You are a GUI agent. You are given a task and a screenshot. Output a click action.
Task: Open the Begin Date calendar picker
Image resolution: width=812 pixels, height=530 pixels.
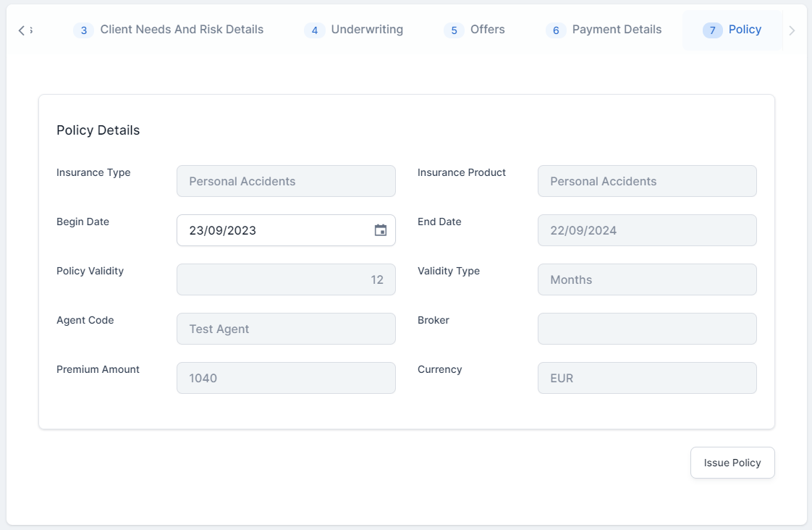click(x=380, y=230)
